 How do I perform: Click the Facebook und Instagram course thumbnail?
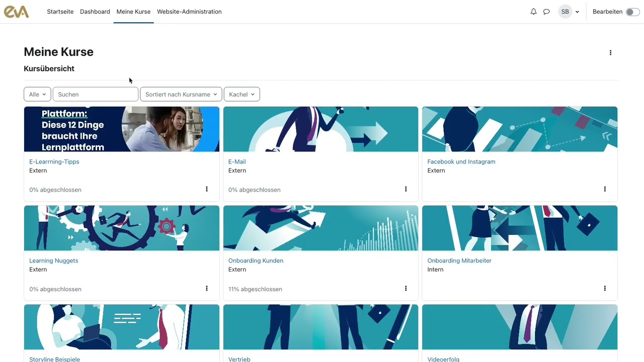click(x=520, y=129)
